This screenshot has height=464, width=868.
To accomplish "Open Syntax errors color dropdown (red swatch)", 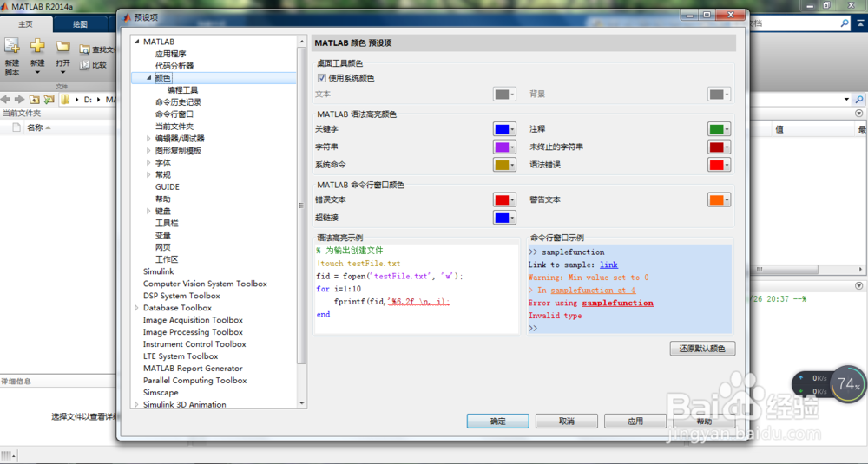I will click(719, 165).
